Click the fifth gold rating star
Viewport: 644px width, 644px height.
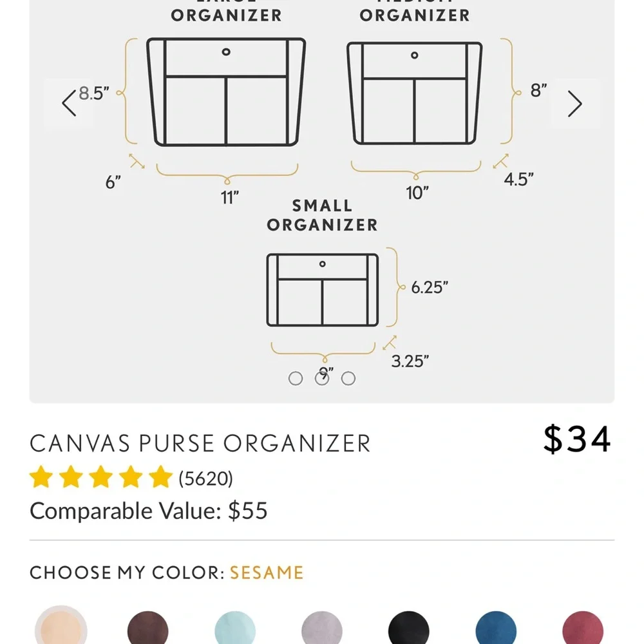point(160,477)
